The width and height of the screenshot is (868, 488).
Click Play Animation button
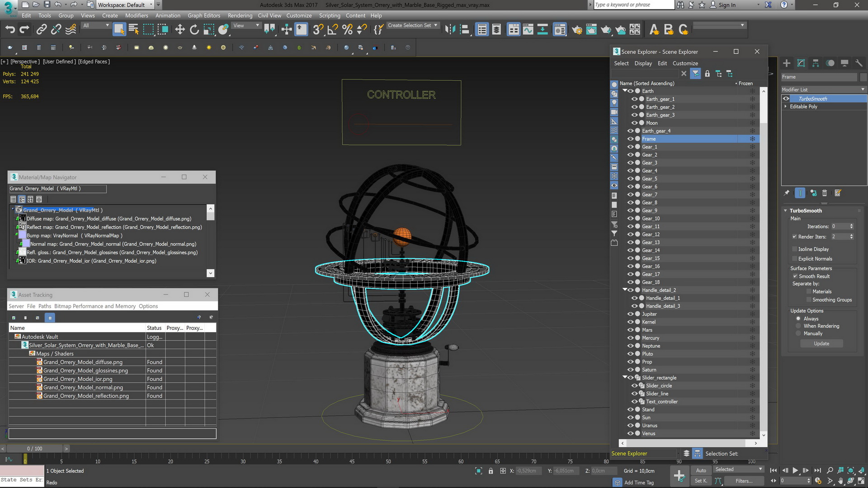(795, 470)
